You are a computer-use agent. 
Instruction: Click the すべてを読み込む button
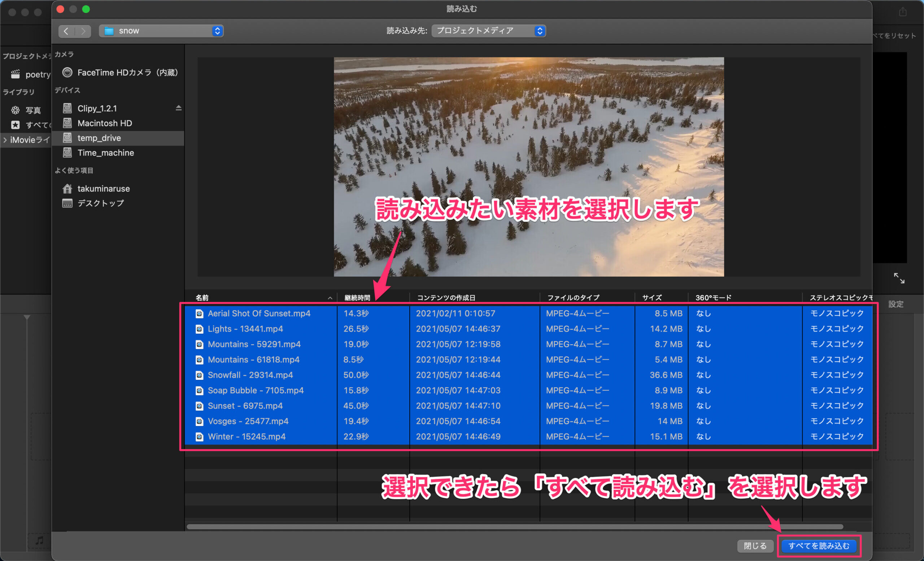click(x=818, y=545)
